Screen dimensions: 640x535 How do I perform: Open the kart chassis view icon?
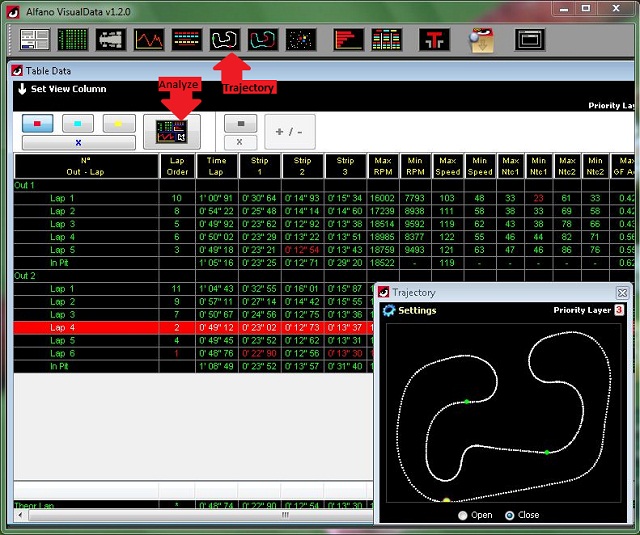coord(111,40)
